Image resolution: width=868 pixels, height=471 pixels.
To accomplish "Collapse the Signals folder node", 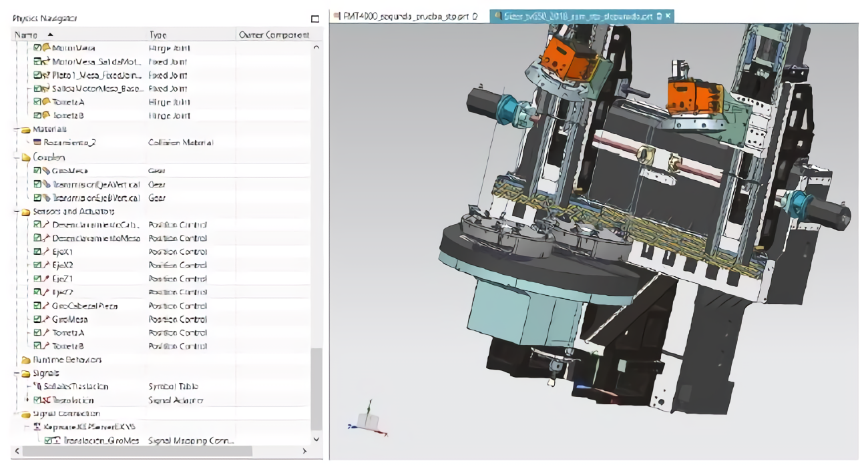I will [x=17, y=374].
